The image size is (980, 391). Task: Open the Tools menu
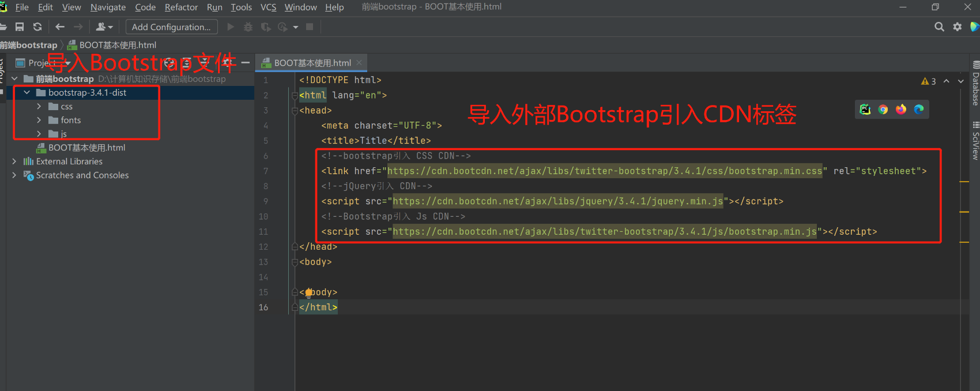[x=241, y=7]
